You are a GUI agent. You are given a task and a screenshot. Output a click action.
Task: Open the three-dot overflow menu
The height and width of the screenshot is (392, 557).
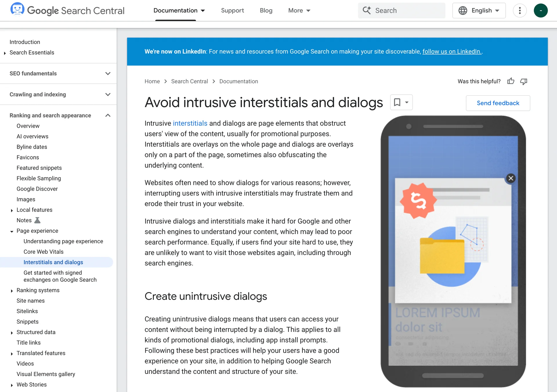coord(520,10)
